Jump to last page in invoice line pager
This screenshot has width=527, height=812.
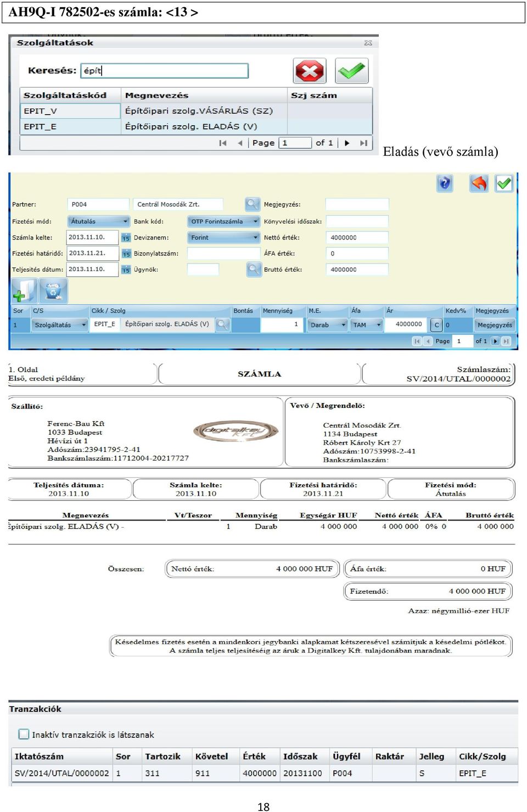point(506,341)
